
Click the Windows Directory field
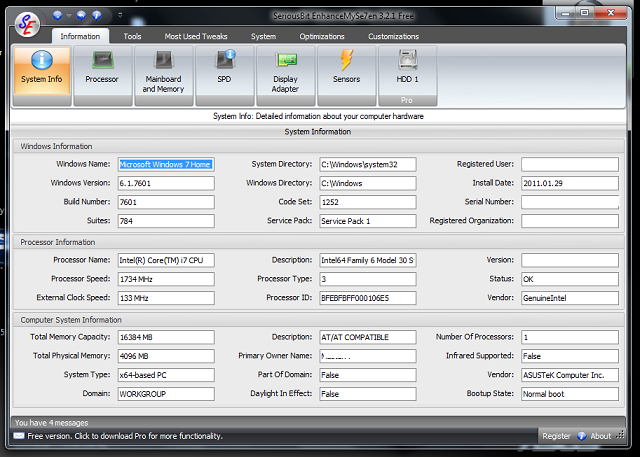click(x=368, y=183)
